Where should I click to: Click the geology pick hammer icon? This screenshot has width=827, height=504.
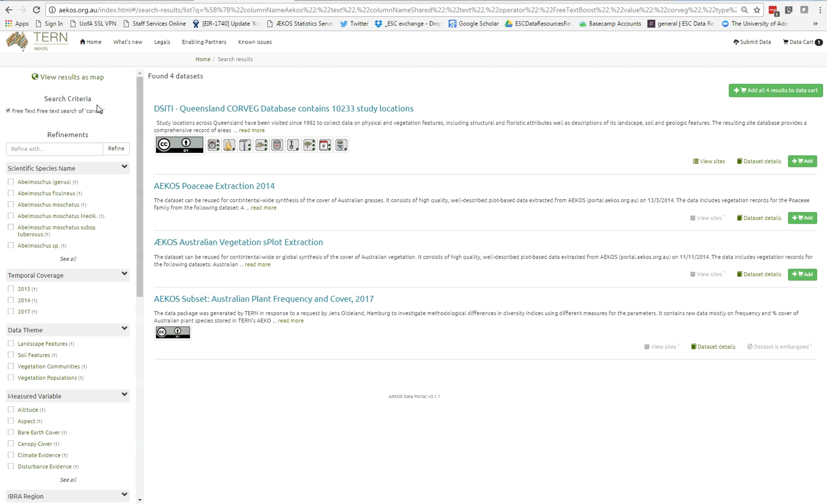coord(245,145)
